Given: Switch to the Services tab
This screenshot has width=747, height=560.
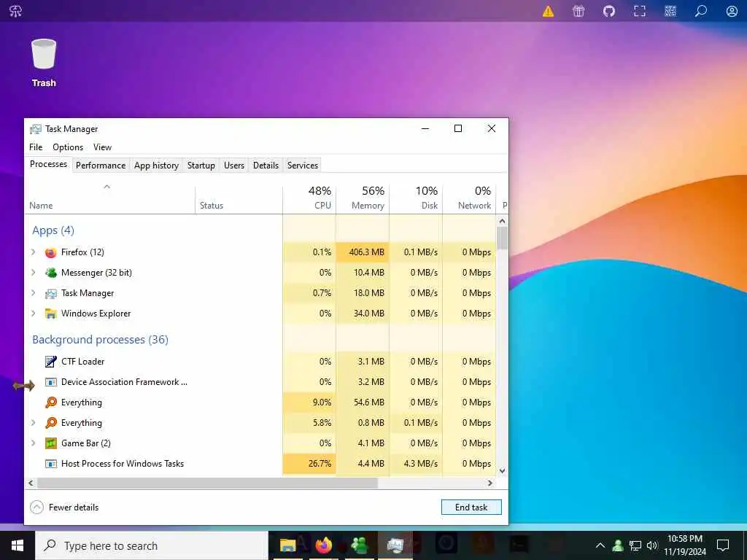Looking at the screenshot, I should 303,166.
